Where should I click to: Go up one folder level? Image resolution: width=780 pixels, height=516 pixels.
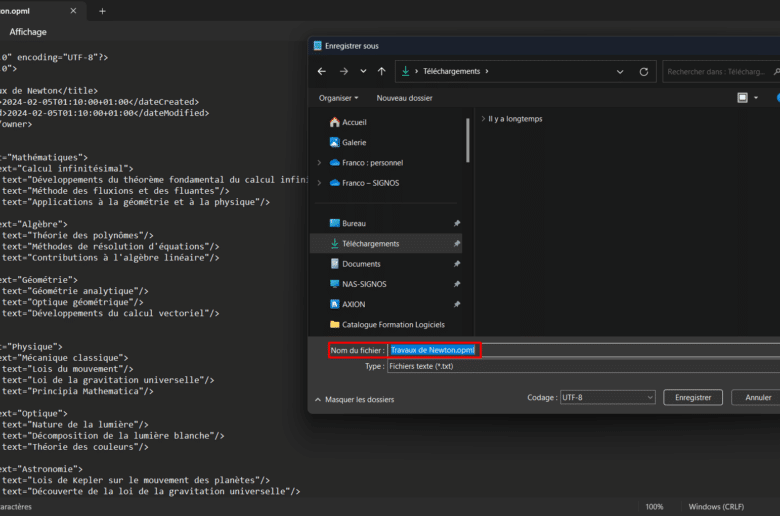pyautogui.click(x=379, y=72)
